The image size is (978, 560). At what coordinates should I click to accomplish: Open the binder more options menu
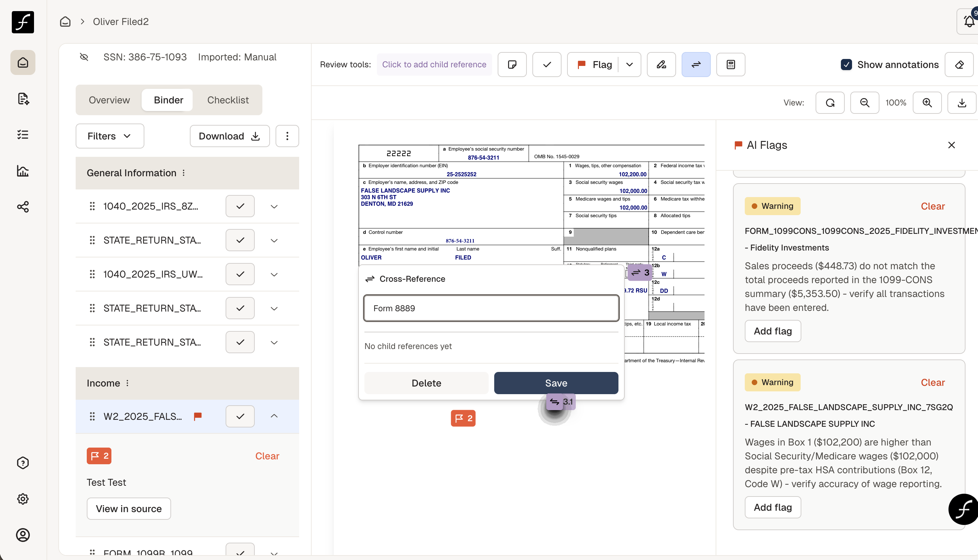(x=287, y=136)
